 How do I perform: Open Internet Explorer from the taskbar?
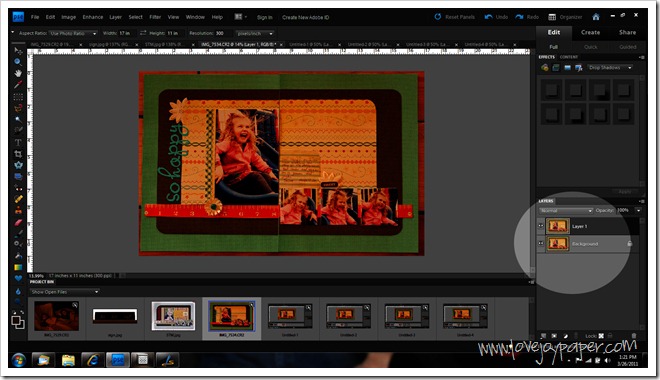click(93, 360)
